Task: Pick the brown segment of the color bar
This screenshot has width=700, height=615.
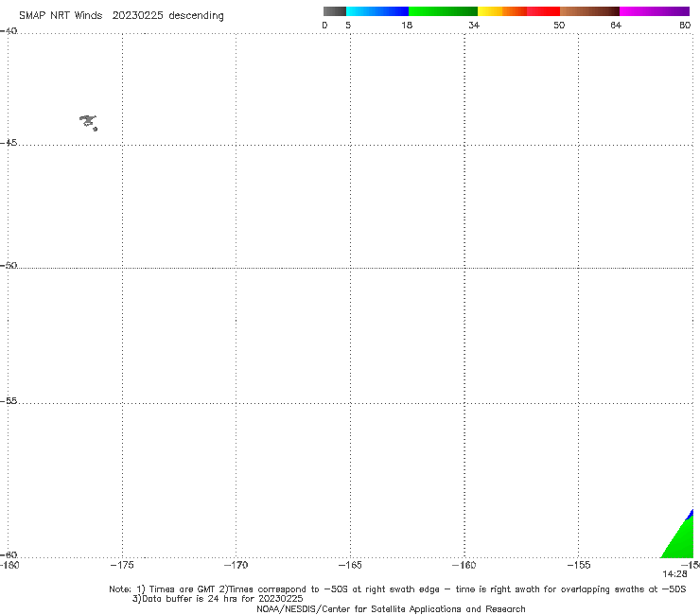Action: [x=589, y=11]
